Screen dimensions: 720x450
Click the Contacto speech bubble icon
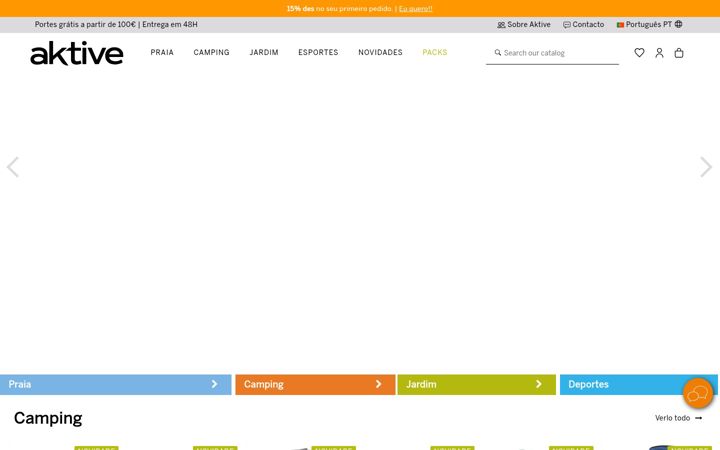pyautogui.click(x=567, y=25)
